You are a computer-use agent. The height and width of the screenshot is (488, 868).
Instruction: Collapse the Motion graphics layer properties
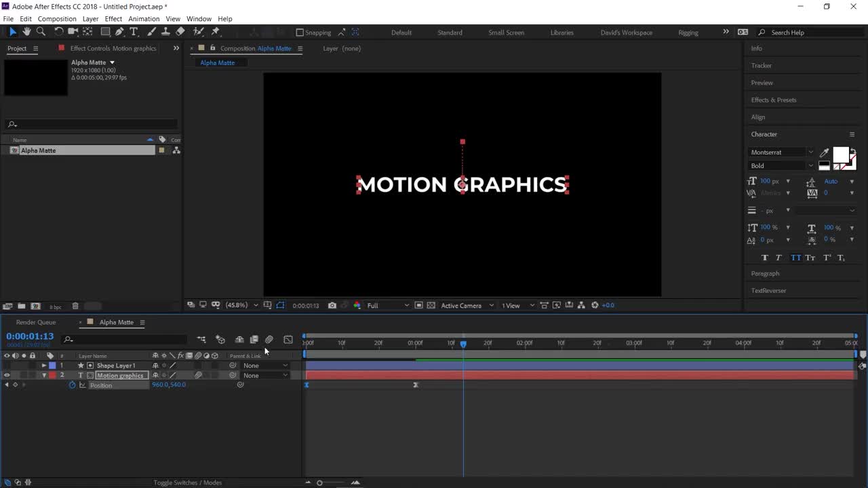point(44,375)
